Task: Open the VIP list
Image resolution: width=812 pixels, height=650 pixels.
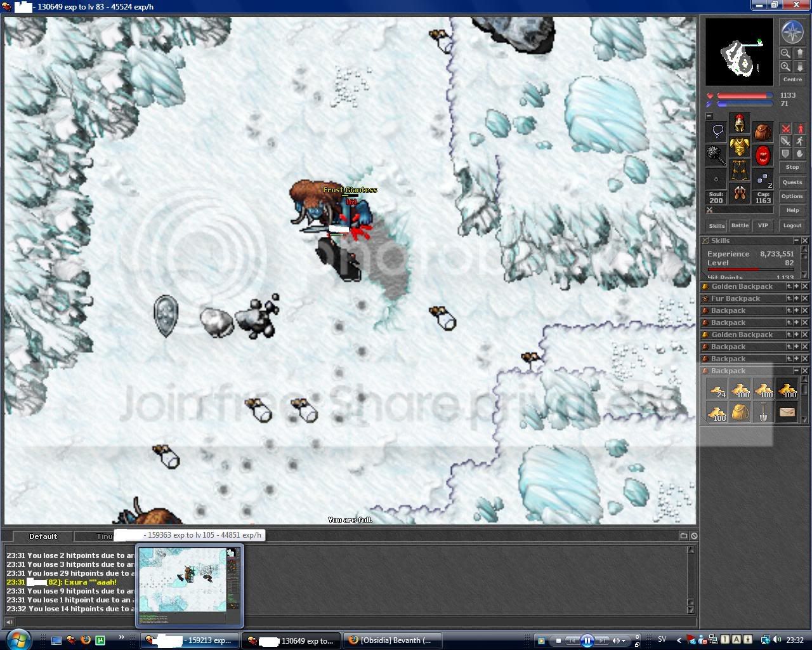Action: pos(763,225)
